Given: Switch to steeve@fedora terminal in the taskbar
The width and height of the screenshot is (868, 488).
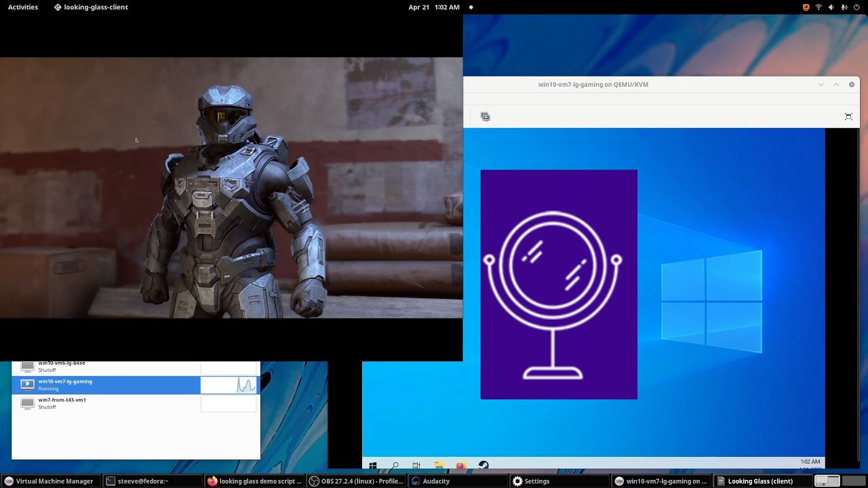Looking at the screenshot, I should 153,481.
